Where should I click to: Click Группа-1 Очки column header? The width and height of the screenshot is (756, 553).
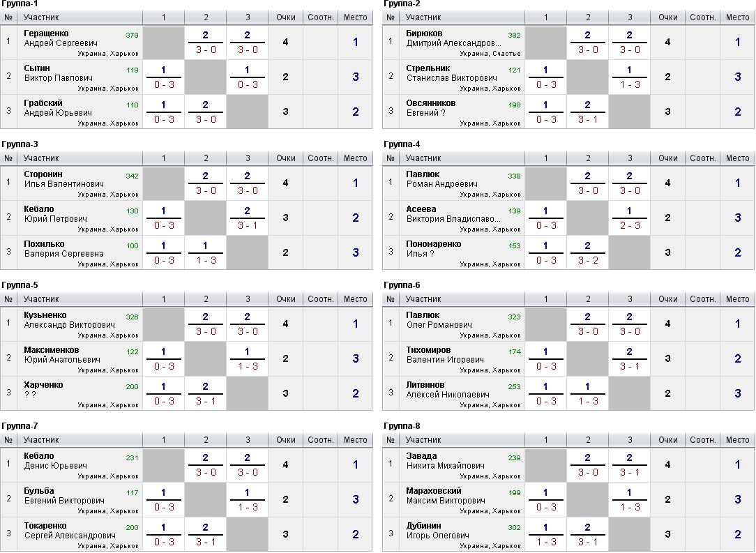[285, 17]
